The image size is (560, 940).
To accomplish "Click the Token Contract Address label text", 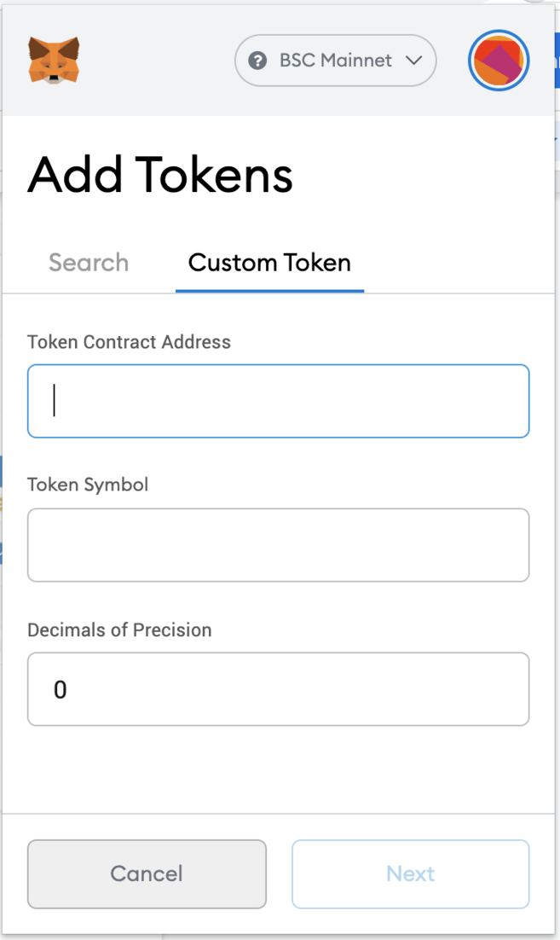I will [129, 342].
